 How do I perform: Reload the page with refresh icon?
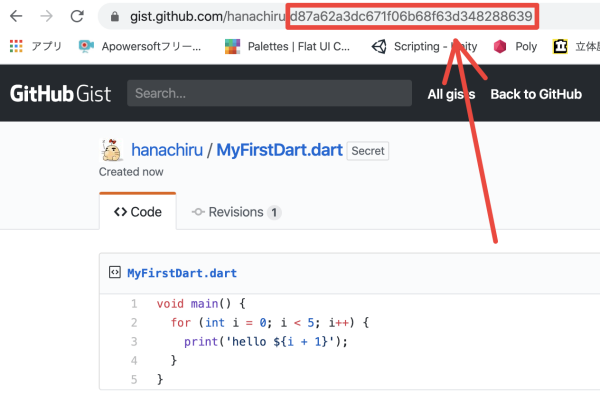(x=77, y=16)
